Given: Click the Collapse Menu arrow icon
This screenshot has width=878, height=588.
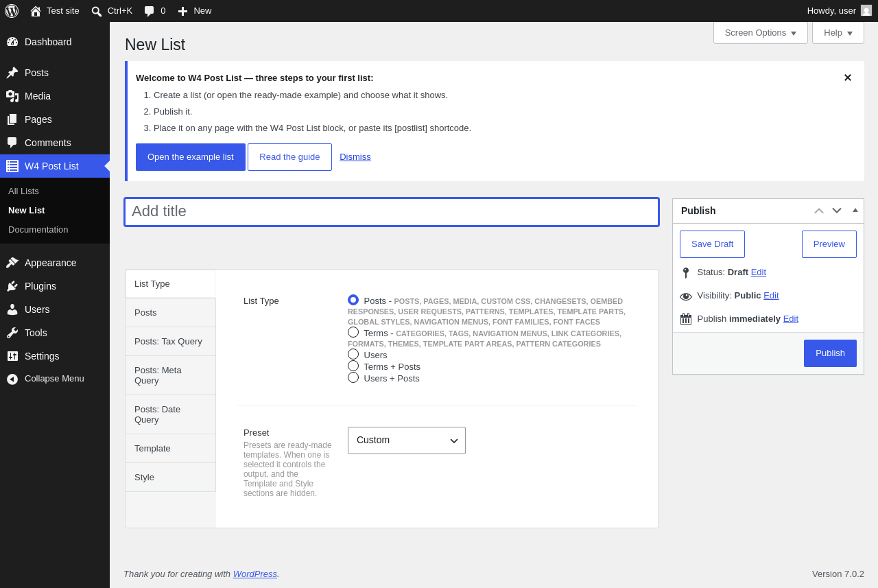Looking at the screenshot, I should click(12, 379).
